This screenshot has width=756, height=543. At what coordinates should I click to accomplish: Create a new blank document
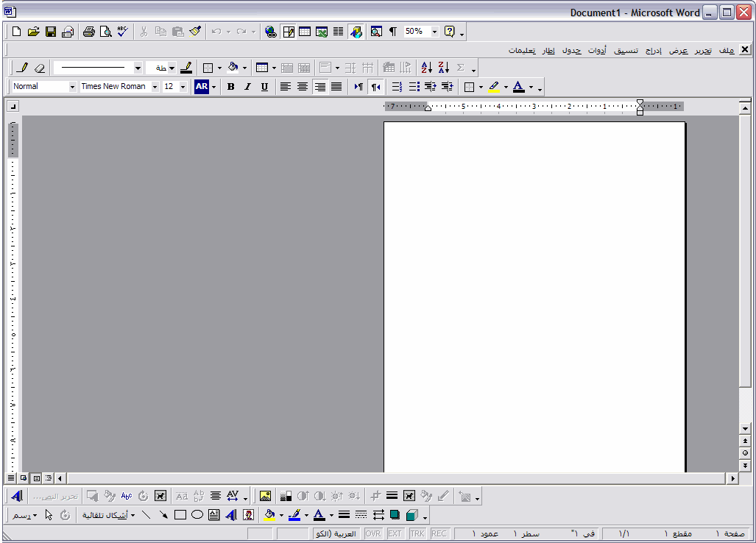point(16,32)
